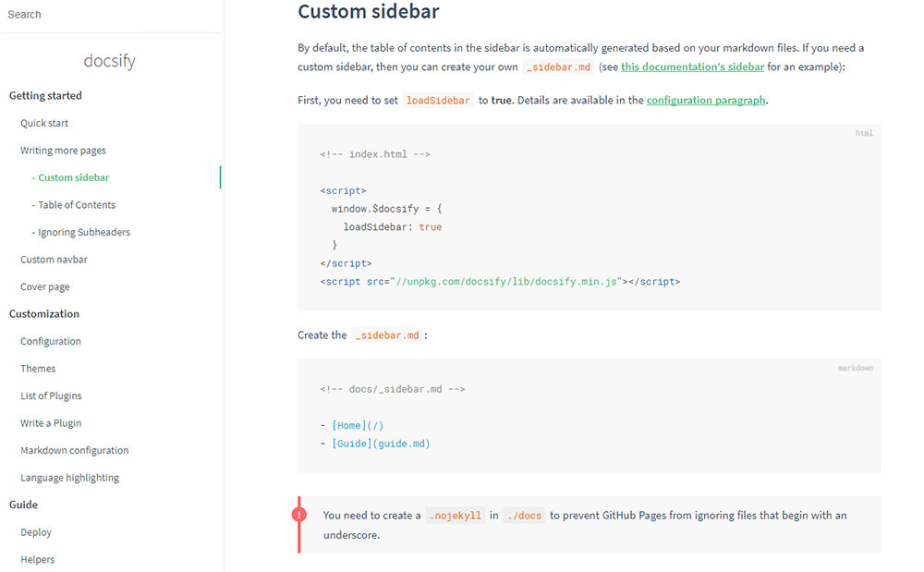Image resolution: width=924 pixels, height=572 pixels.
Task: Navigate to the Cover page entry
Action: (x=45, y=286)
